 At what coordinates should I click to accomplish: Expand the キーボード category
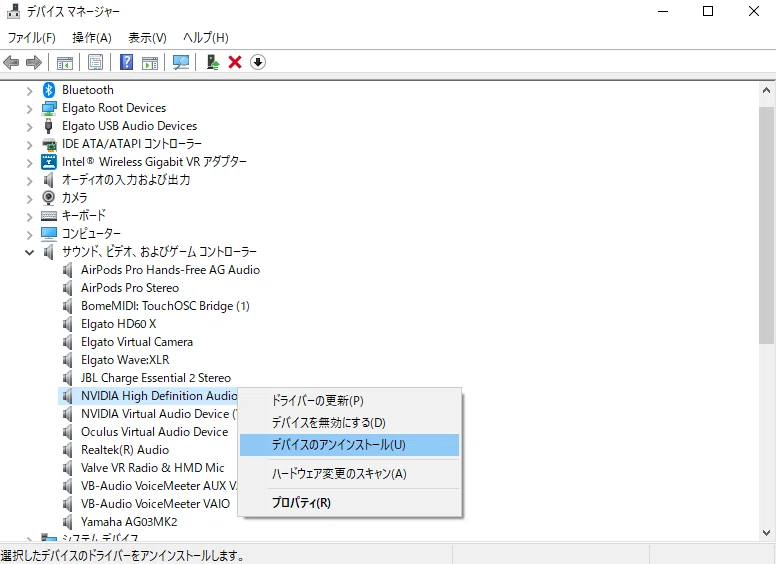(29, 217)
